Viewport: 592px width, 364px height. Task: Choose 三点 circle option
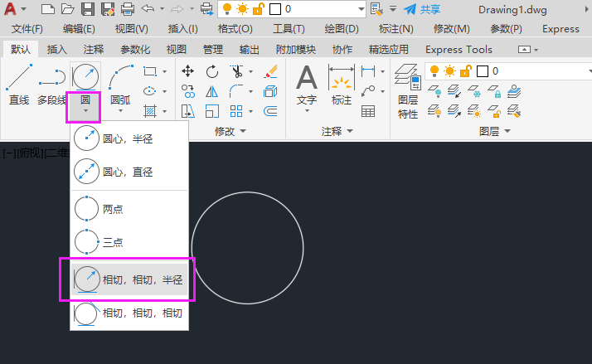(129, 242)
